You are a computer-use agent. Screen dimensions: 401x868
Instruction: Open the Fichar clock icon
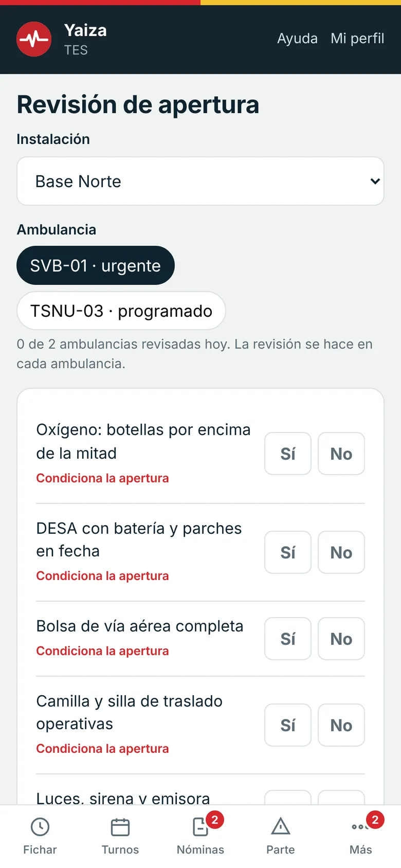pyautogui.click(x=40, y=827)
